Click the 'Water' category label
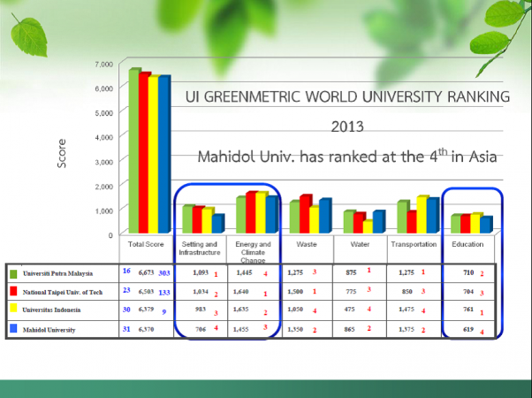This screenshot has width=532, height=398. click(x=360, y=244)
